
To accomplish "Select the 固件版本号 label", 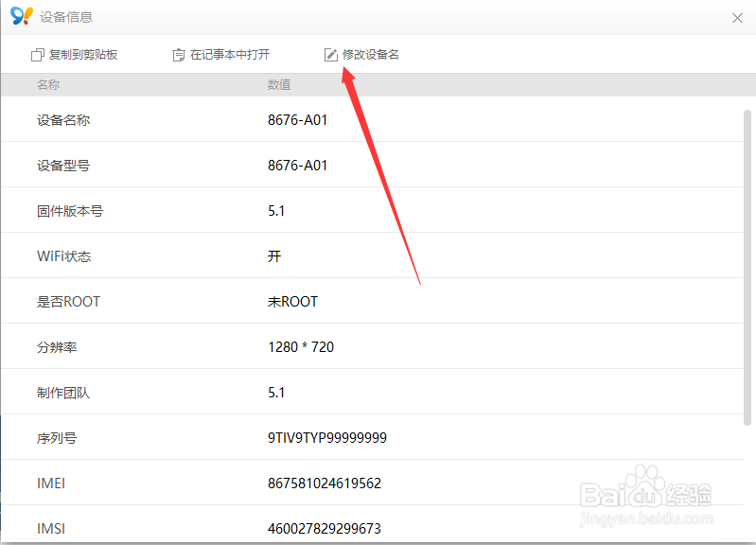I will pos(70,211).
